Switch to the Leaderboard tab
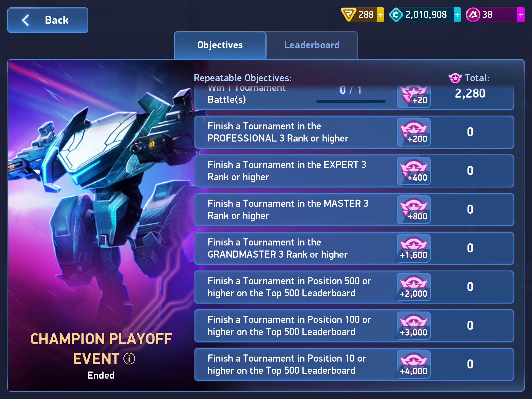The width and height of the screenshot is (532, 399). click(x=312, y=45)
